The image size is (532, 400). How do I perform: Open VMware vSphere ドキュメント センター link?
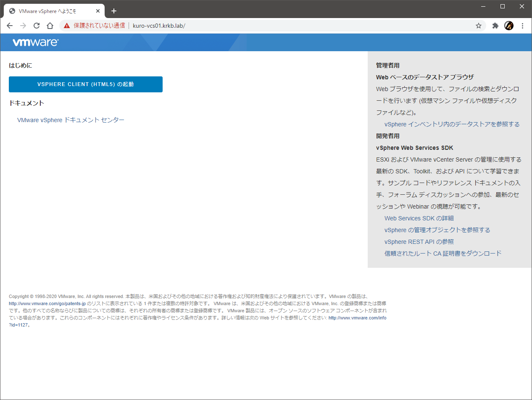point(71,120)
